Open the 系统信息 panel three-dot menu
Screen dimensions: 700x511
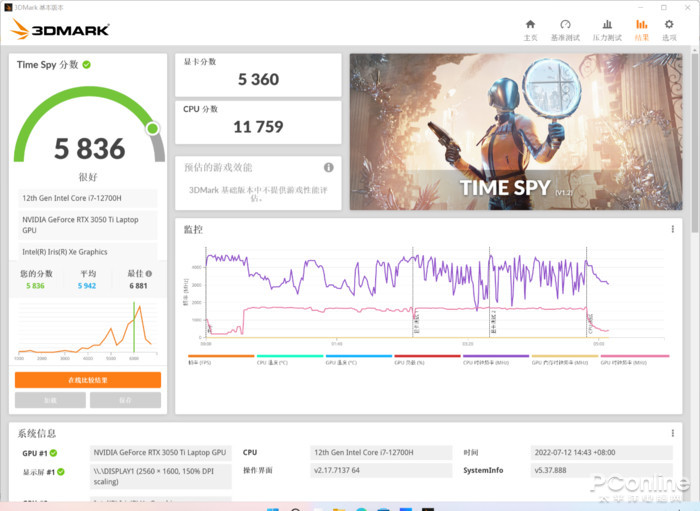click(x=673, y=433)
